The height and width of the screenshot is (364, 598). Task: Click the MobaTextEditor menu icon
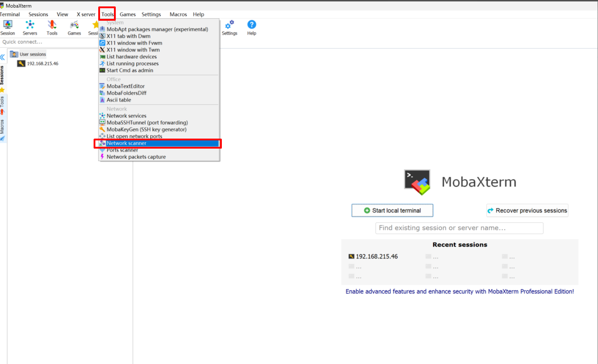[x=102, y=86]
